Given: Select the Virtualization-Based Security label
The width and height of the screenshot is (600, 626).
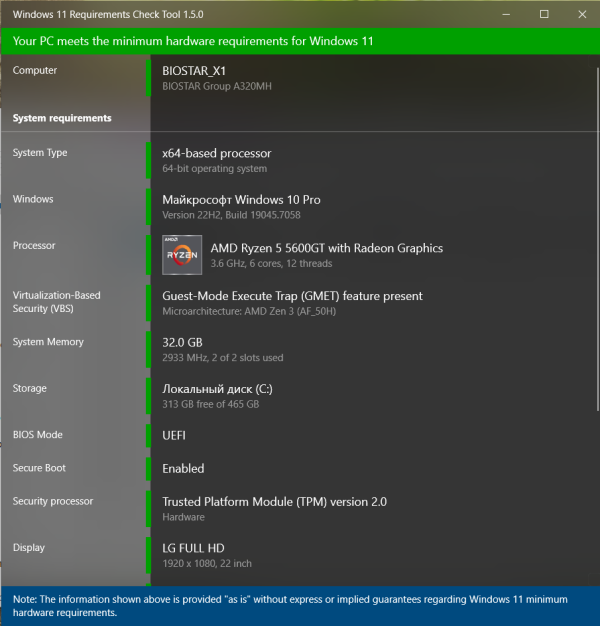Looking at the screenshot, I should click(56, 302).
